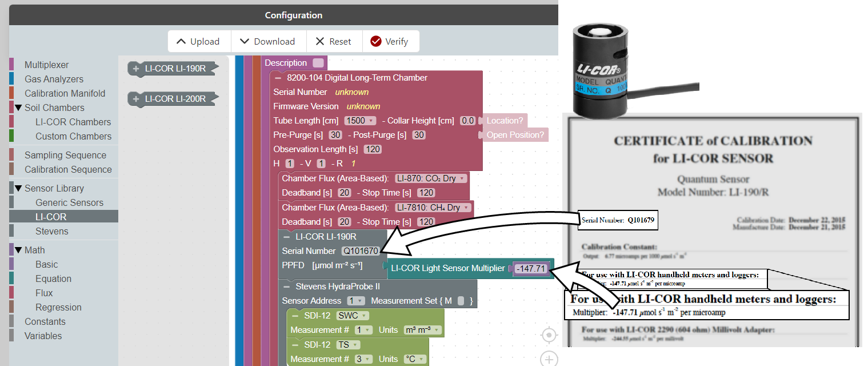The height and width of the screenshot is (366, 868).
Task: Click the LI-COR Light Sensor Multiplier block
Action: point(448,268)
